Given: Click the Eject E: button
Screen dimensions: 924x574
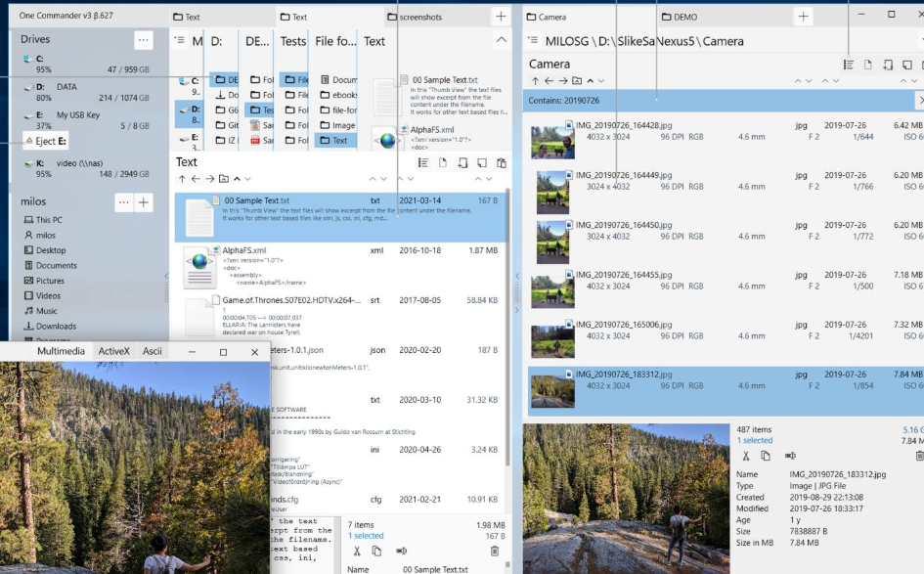Looking at the screenshot, I should click(45, 141).
